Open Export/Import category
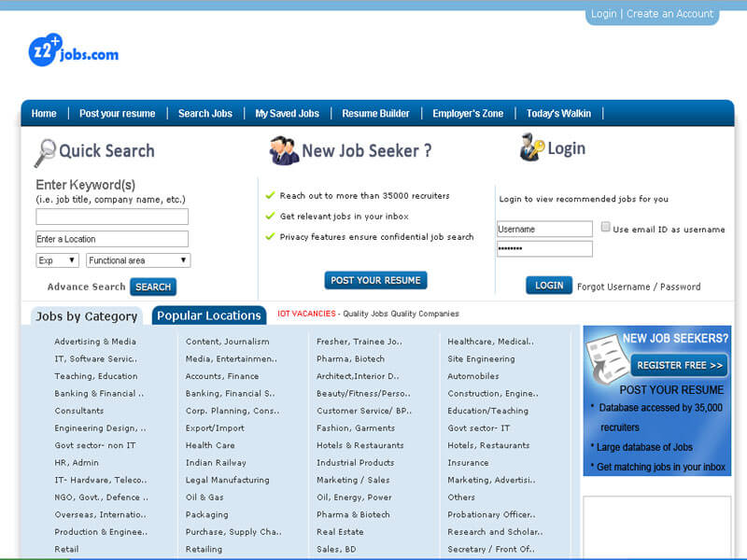Image resolution: width=747 pixels, height=560 pixels. tap(215, 427)
